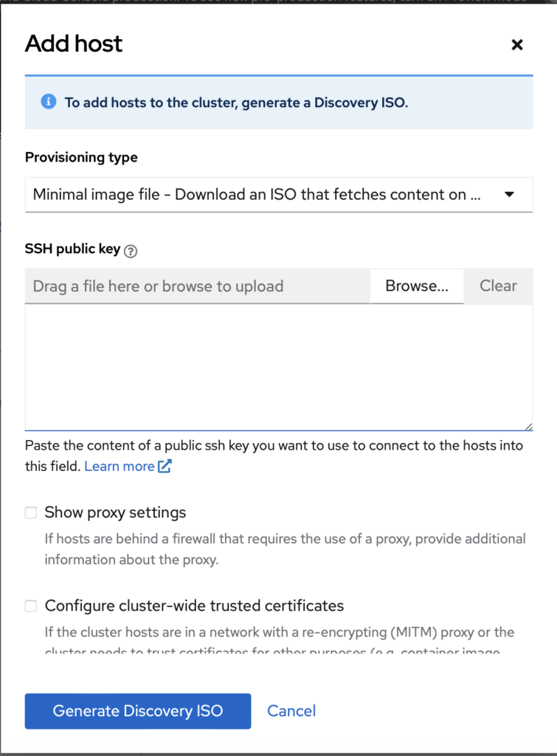Click the drag-a-file upload filename field
The height and width of the screenshot is (756, 557).
pyautogui.click(x=197, y=286)
